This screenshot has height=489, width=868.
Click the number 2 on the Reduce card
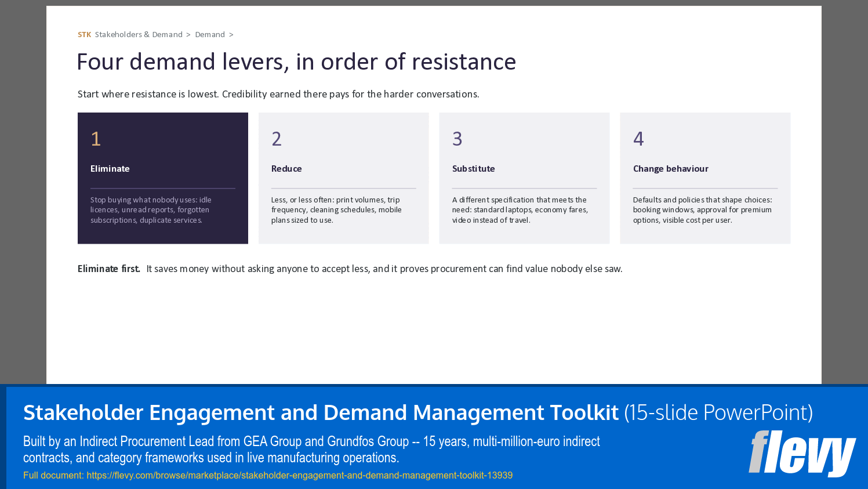click(277, 139)
